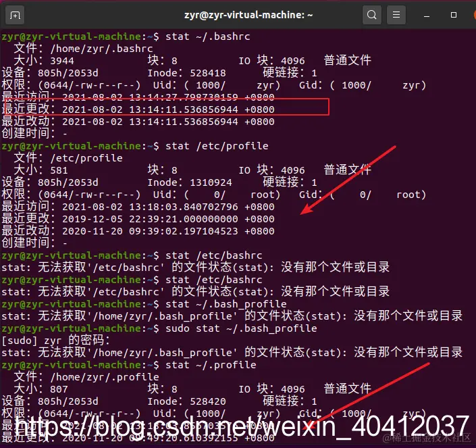
Task: Click change date 2020-11-20 09:39:02
Action: pyautogui.click(x=120, y=231)
